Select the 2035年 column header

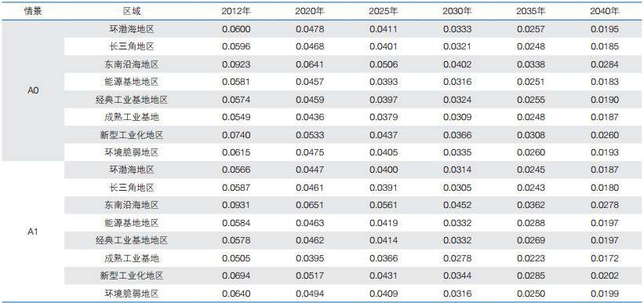pos(531,12)
